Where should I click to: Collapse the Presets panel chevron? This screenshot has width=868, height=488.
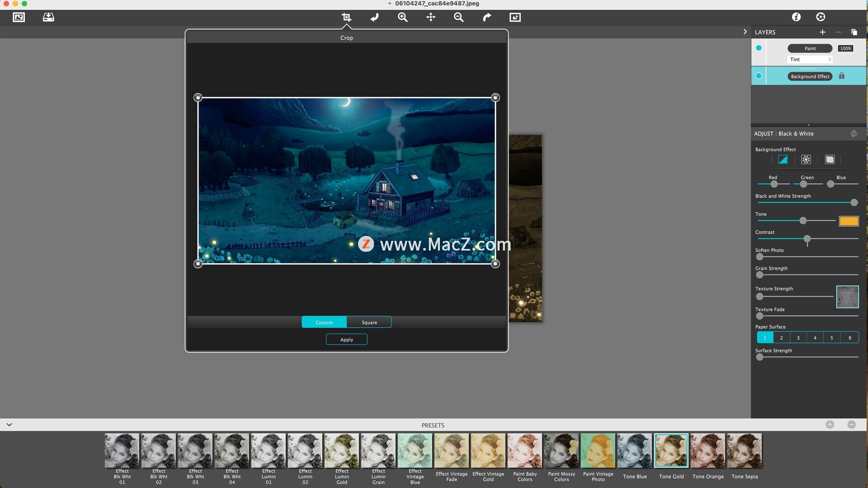tap(9, 425)
